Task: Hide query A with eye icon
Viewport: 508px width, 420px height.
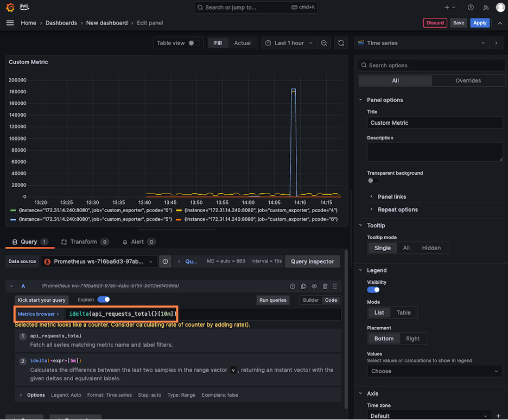Action: 314,286
